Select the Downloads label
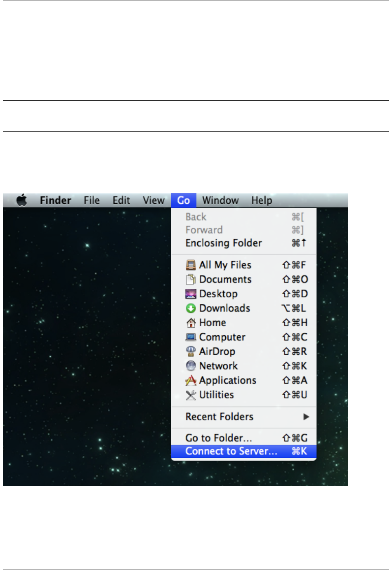The image size is (392, 570). tap(224, 308)
